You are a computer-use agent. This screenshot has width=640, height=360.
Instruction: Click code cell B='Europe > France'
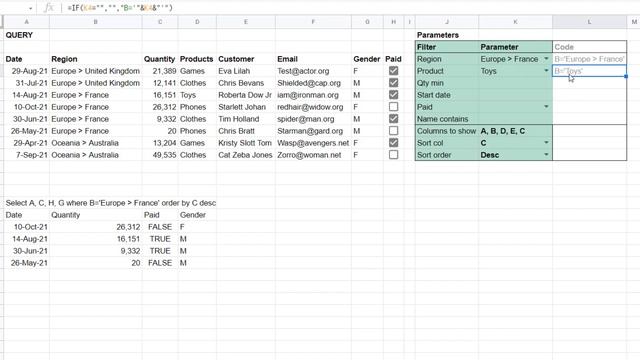pyautogui.click(x=589, y=59)
